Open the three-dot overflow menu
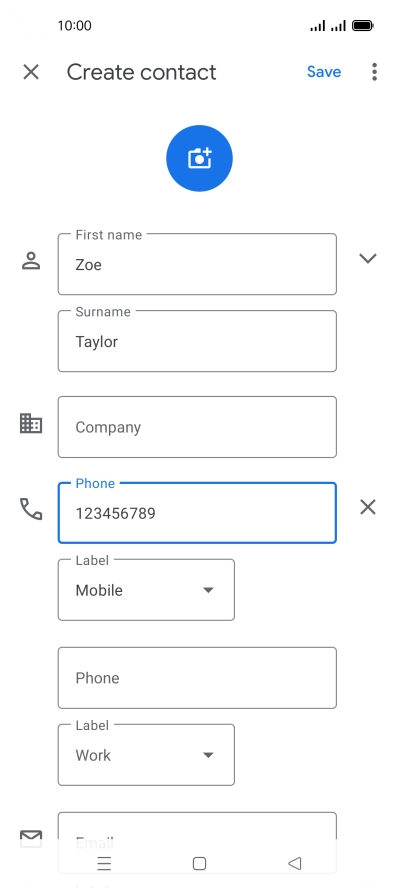 374,72
